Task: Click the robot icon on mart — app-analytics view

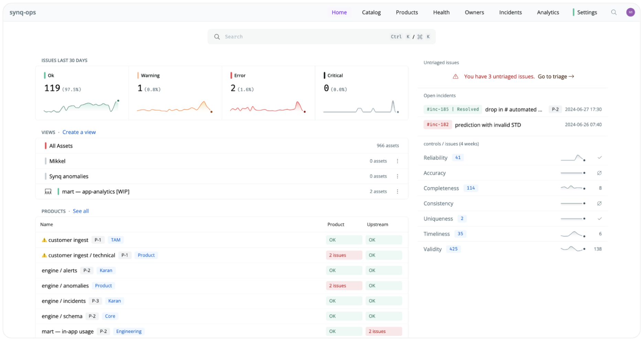Action: point(48,191)
